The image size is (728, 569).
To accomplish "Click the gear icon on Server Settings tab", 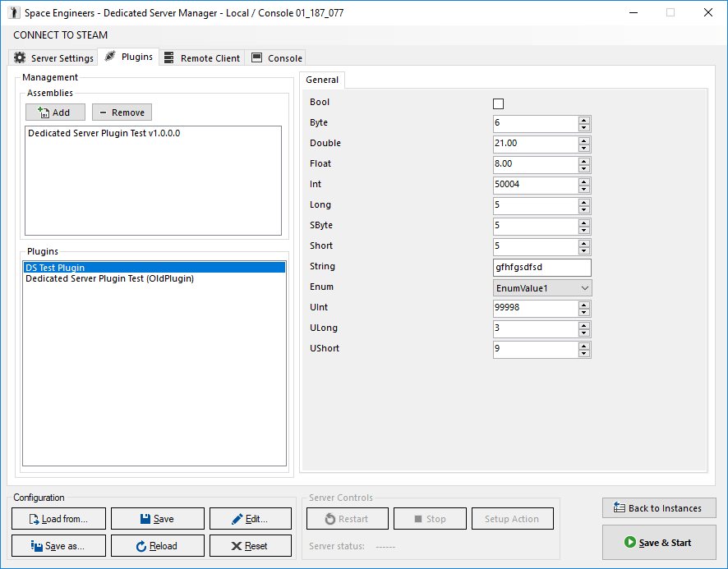I will pos(20,57).
